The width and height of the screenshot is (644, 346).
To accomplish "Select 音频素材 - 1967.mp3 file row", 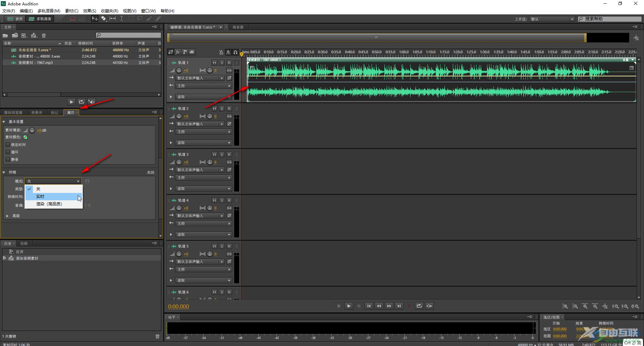I will tap(82, 63).
